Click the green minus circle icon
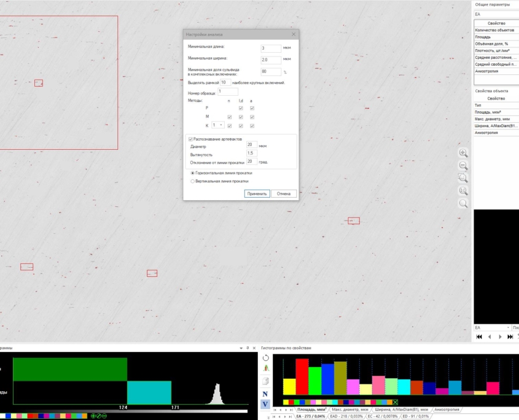519x420 pixels. coord(104,416)
